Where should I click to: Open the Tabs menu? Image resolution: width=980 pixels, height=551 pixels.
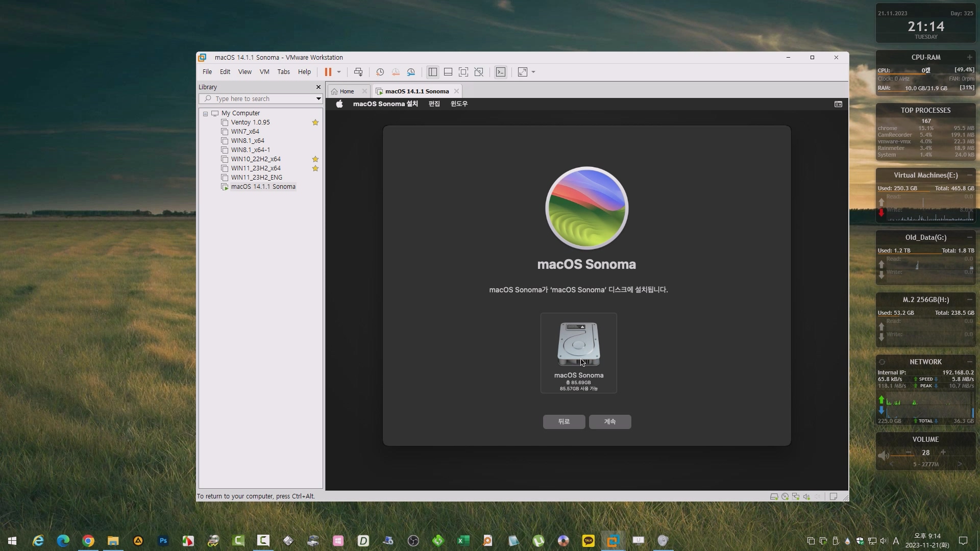[x=284, y=72]
